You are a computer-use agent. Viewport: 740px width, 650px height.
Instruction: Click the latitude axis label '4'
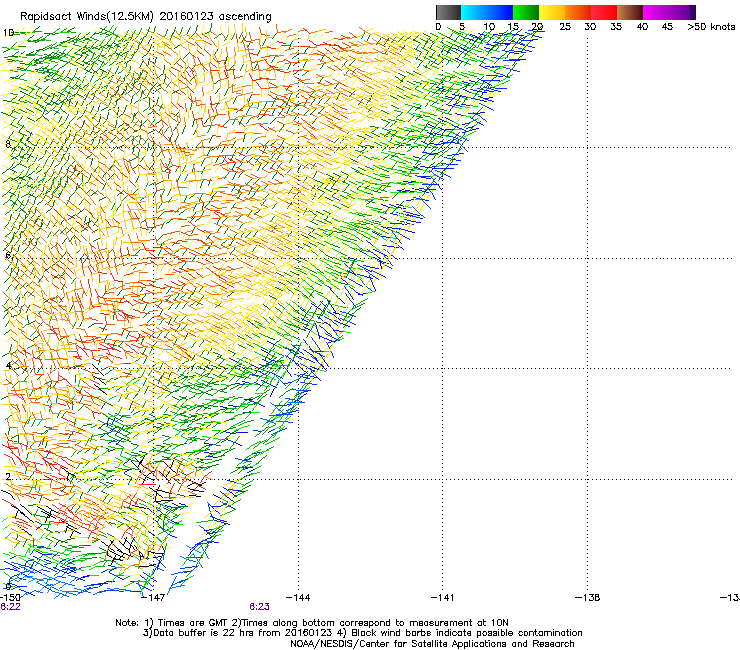8,365
